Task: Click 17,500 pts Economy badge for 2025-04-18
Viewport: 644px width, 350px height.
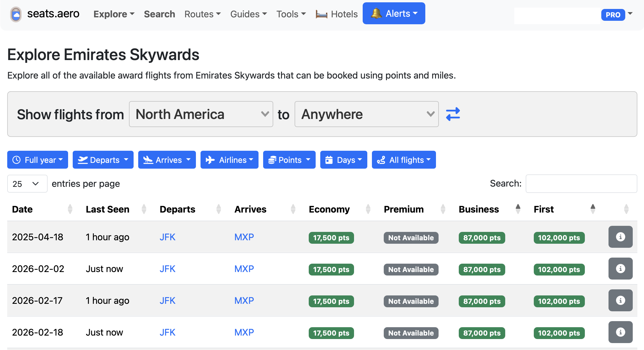Action: (x=331, y=238)
